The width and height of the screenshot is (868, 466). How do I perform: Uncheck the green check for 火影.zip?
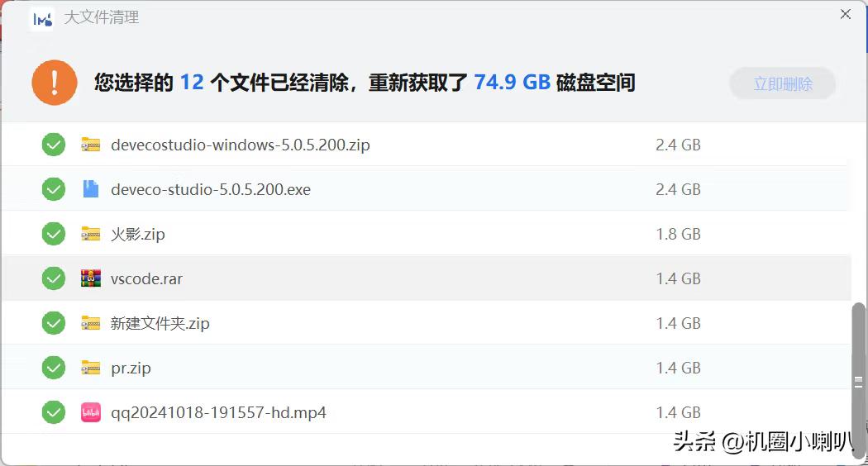(54, 234)
